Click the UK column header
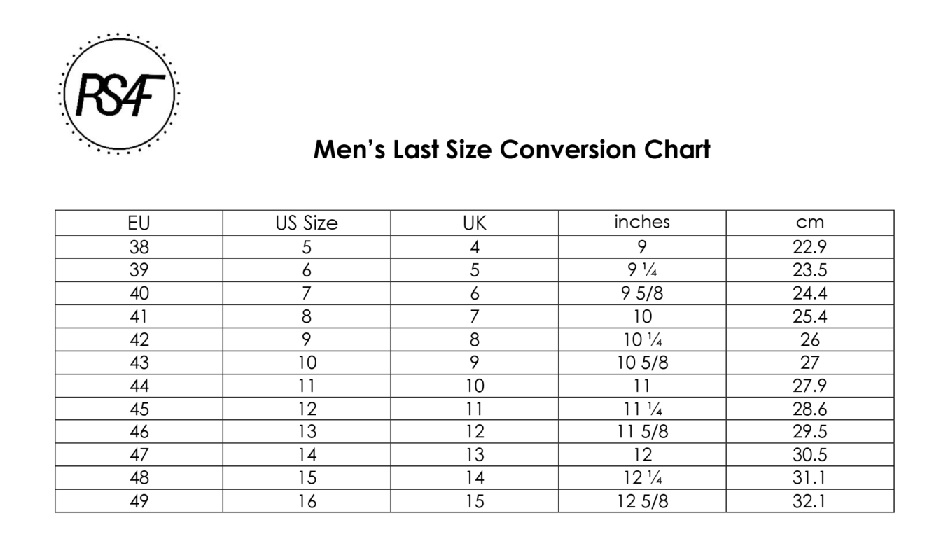Screen dimensions: 948x560 click(475, 223)
